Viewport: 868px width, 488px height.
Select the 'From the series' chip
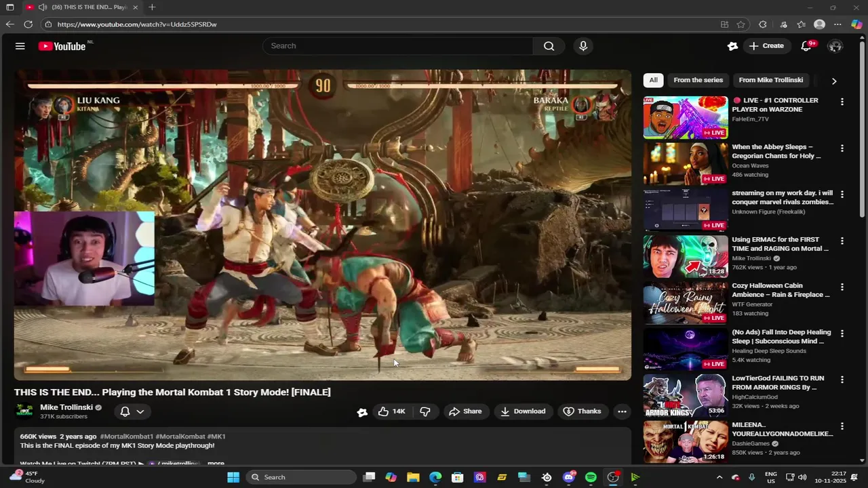point(698,80)
